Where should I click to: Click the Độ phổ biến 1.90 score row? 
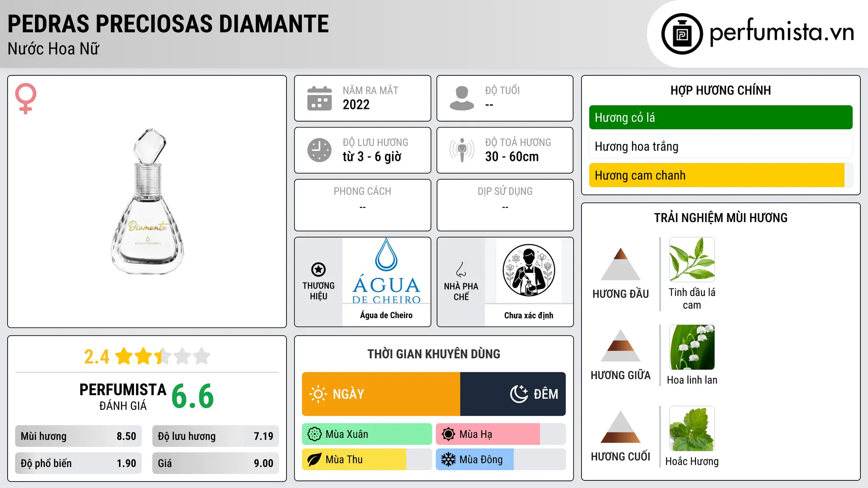(x=78, y=463)
